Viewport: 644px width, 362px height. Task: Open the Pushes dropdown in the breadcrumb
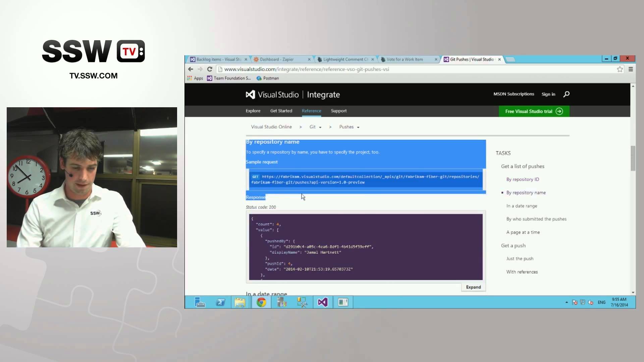[349, 127]
